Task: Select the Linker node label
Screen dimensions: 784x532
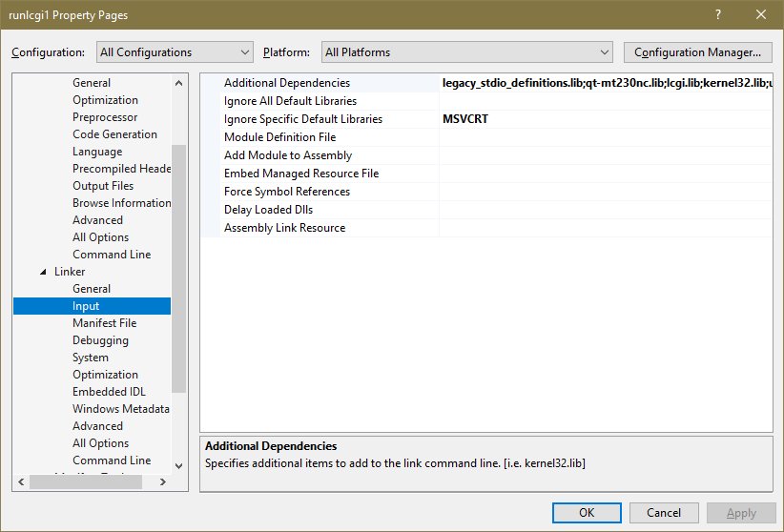Action: coord(70,272)
